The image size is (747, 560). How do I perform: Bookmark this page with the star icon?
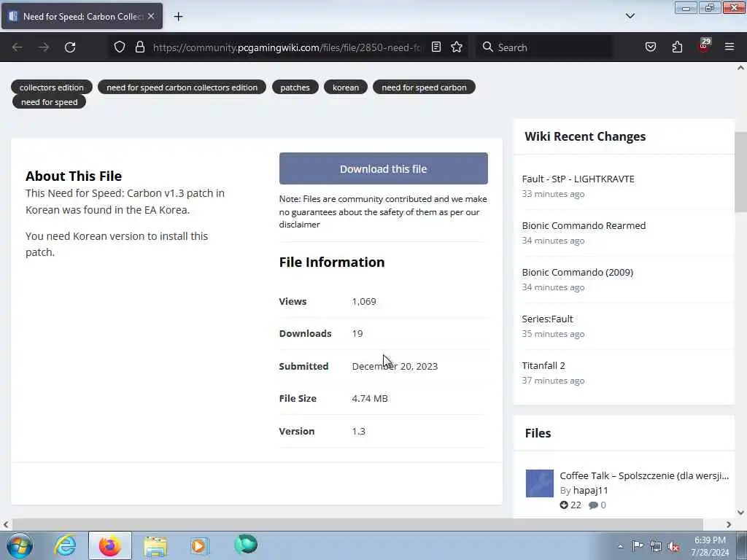(x=457, y=47)
